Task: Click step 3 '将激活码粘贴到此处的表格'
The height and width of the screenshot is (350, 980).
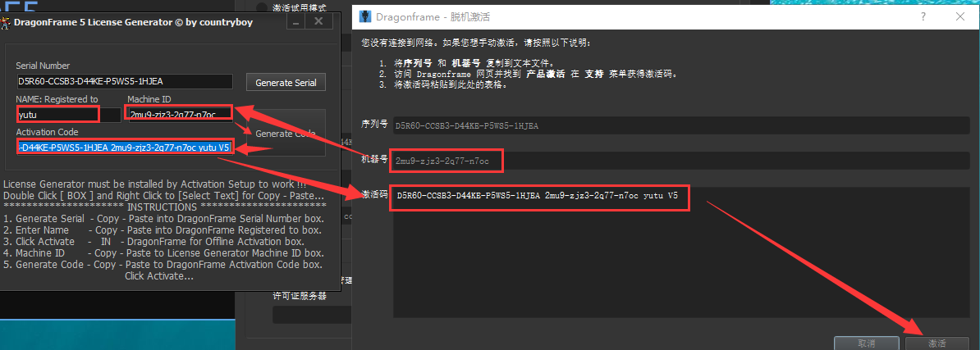Action: coord(443,84)
